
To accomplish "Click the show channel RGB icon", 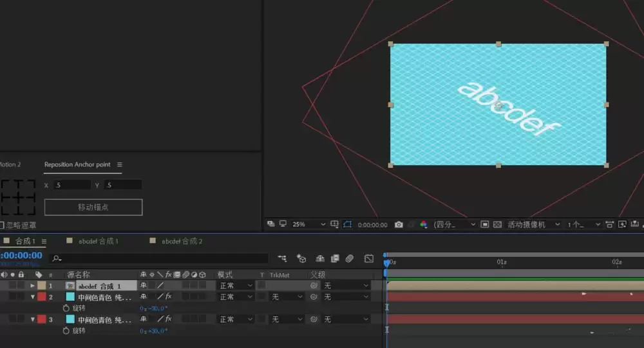I will (x=424, y=224).
